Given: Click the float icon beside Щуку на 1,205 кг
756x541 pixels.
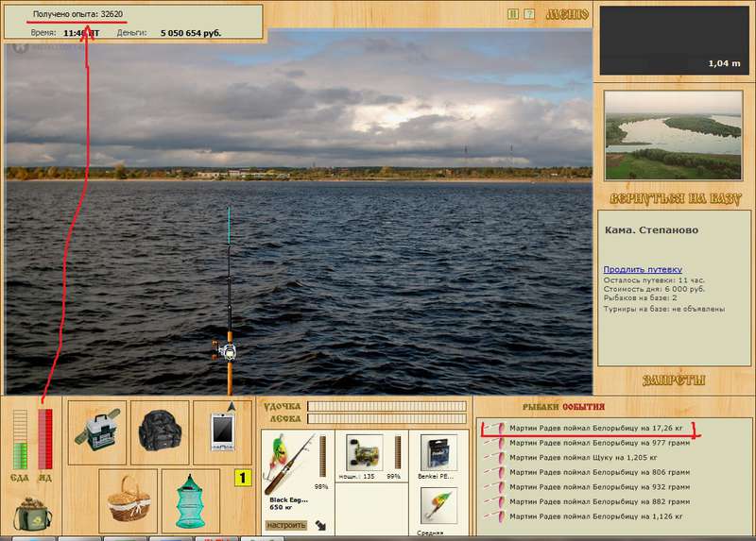Looking at the screenshot, I should click(494, 457).
